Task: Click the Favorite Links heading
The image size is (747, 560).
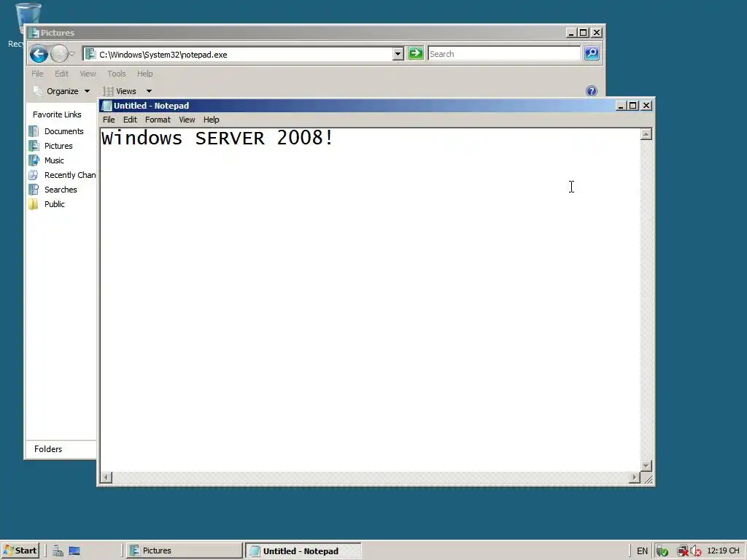Action: point(57,114)
